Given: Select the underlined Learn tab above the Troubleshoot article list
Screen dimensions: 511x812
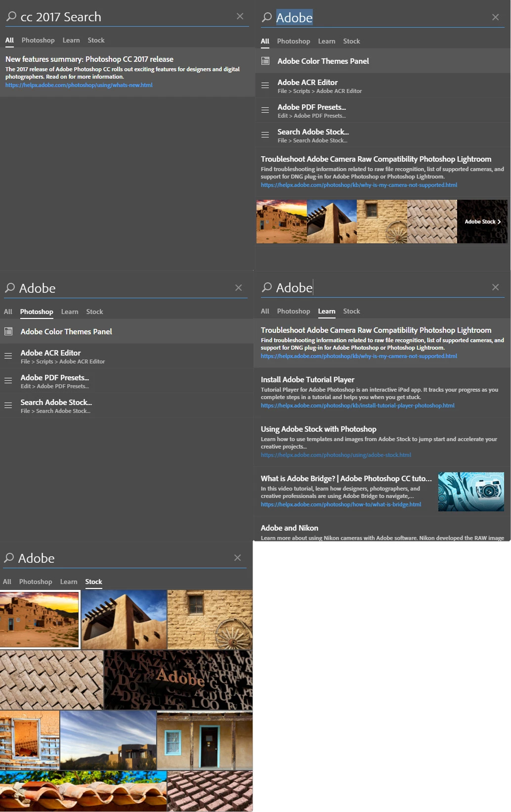Looking at the screenshot, I should (x=327, y=311).
